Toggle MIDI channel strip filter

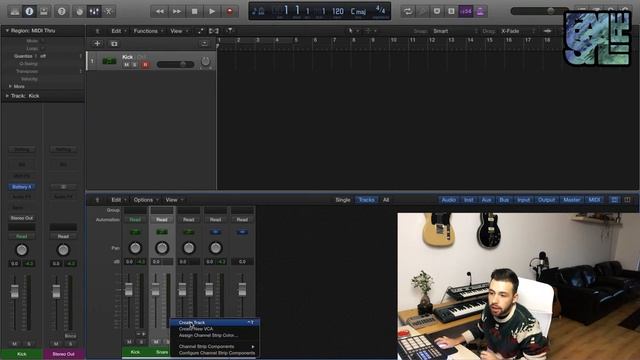click(595, 200)
